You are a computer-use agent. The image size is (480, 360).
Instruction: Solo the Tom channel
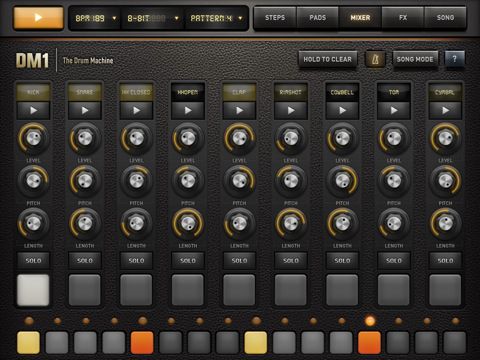(394, 260)
